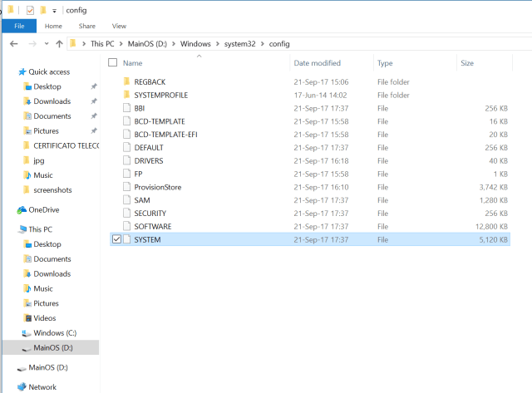Select the Windows (C:) drive icon
Viewport: 532px width, 393px height.
point(28,332)
